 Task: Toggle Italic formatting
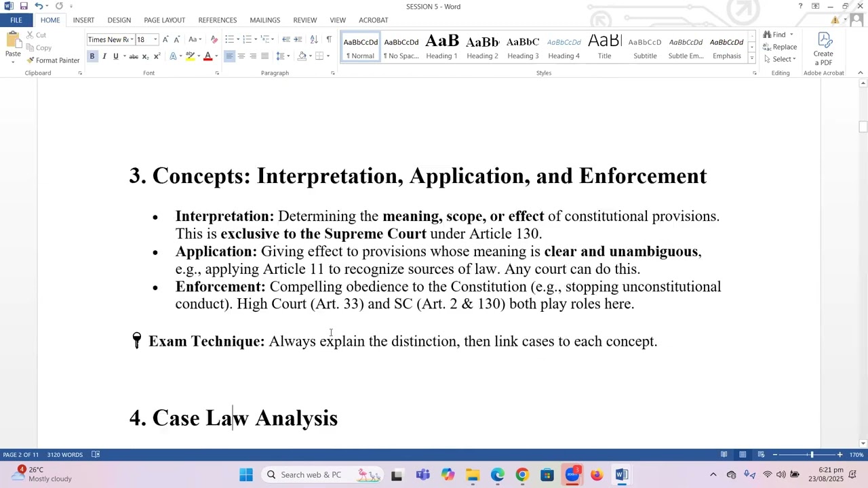click(104, 56)
